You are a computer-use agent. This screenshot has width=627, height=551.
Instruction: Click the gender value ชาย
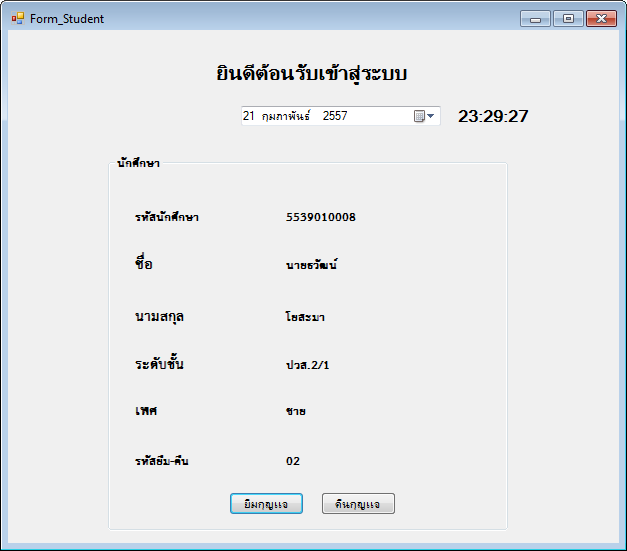pyautogui.click(x=296, y=411)
